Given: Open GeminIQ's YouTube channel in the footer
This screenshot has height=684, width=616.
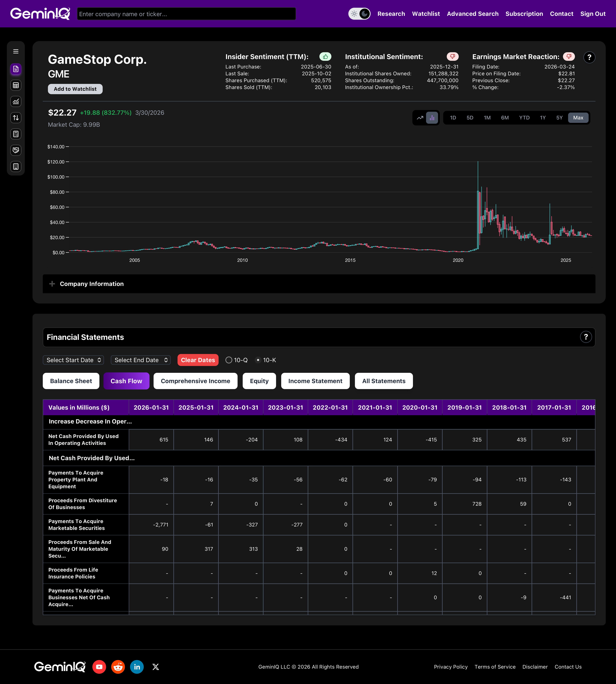Looking at the screenshot, I should point(99,667).
